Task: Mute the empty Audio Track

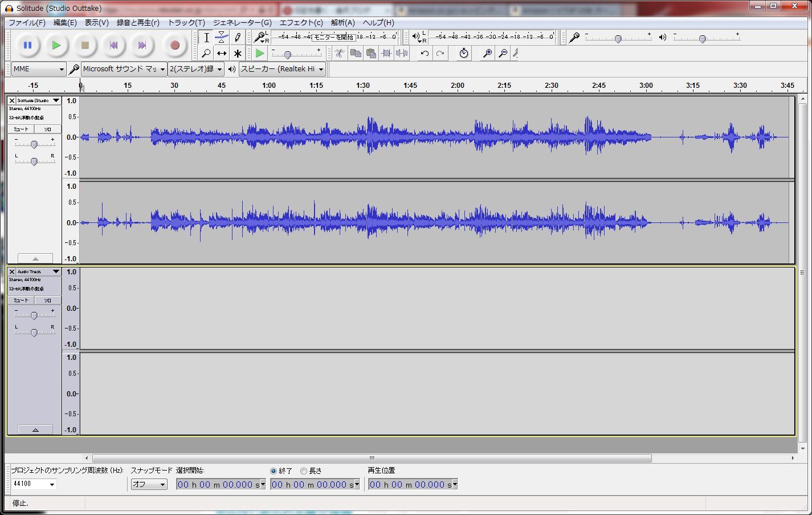Action: 21,301
